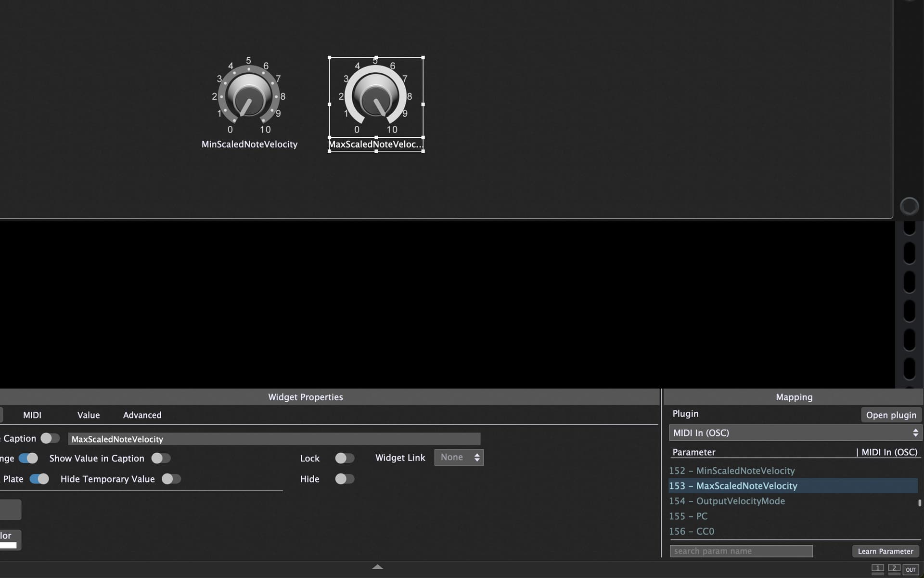Image resolution: width=924 pixels, height=578 pixels.
Task: Click the MIDI input 1 indicator
Action: point(877,569)
